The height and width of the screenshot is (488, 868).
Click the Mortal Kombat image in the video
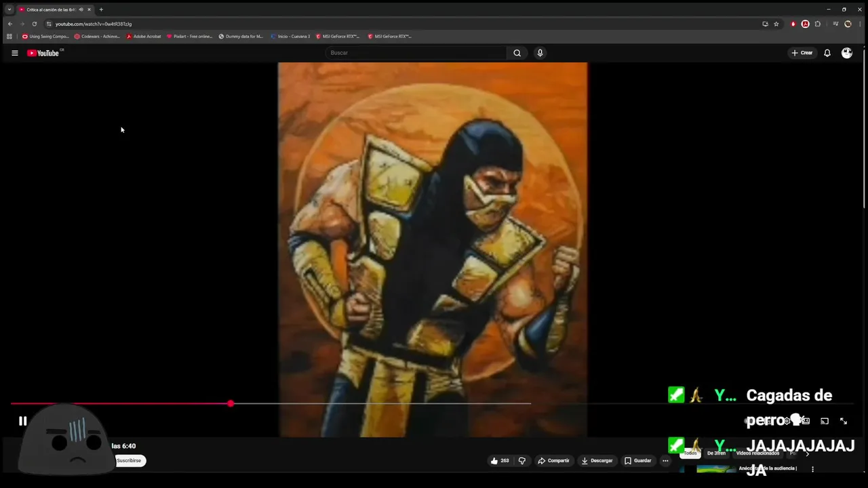click(x=433, y=249)
